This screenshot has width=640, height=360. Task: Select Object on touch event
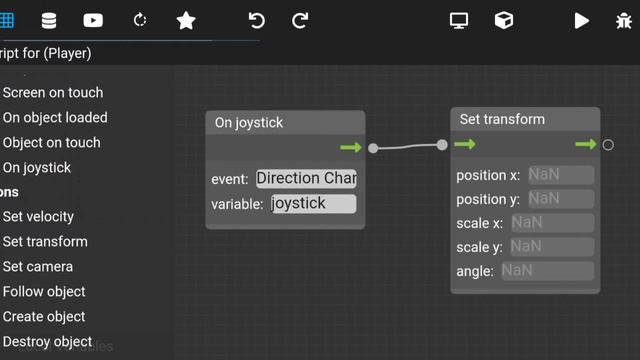(x=51, y=142)
